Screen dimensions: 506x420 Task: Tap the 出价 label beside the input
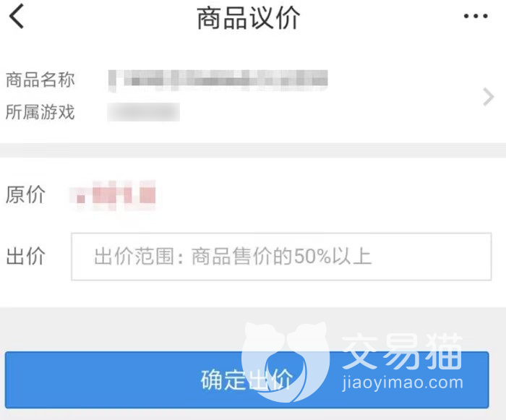tap(25, 256)
